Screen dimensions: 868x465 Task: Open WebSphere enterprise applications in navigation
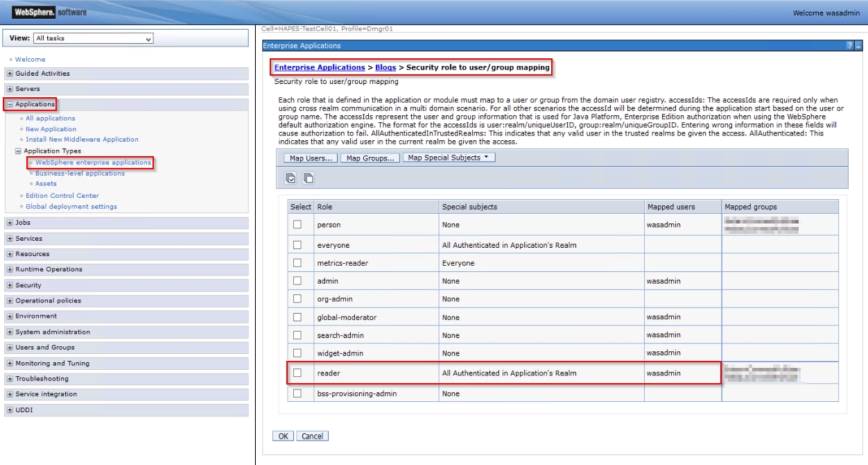pos(93,162)
